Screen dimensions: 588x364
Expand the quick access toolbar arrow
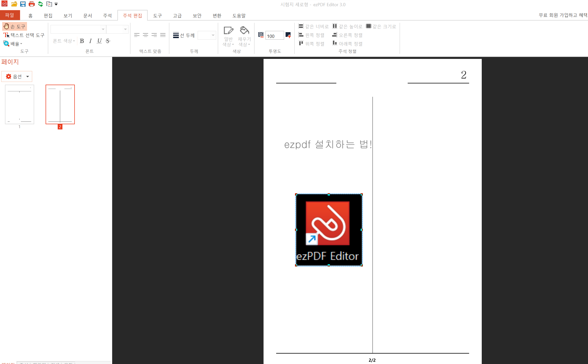[56, 4]
